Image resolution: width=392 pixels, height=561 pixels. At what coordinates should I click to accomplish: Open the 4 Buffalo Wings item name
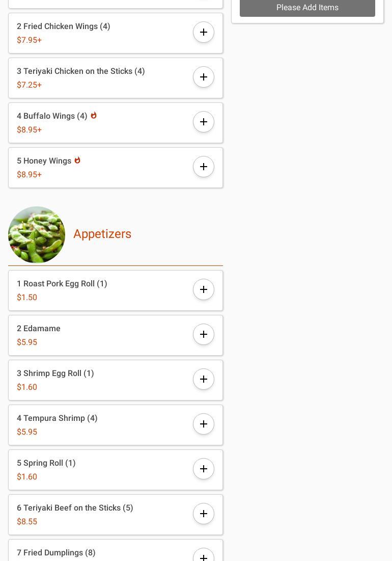52,116
